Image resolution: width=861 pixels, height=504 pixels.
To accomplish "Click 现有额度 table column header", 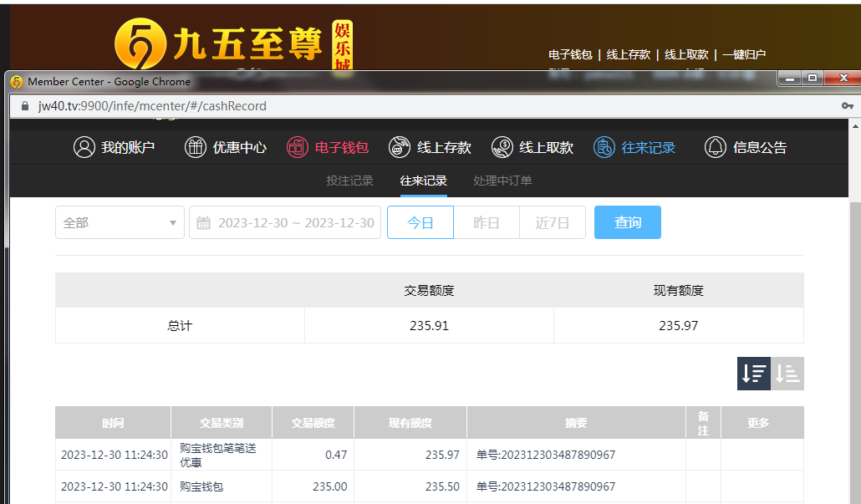I will pos(410,423).
